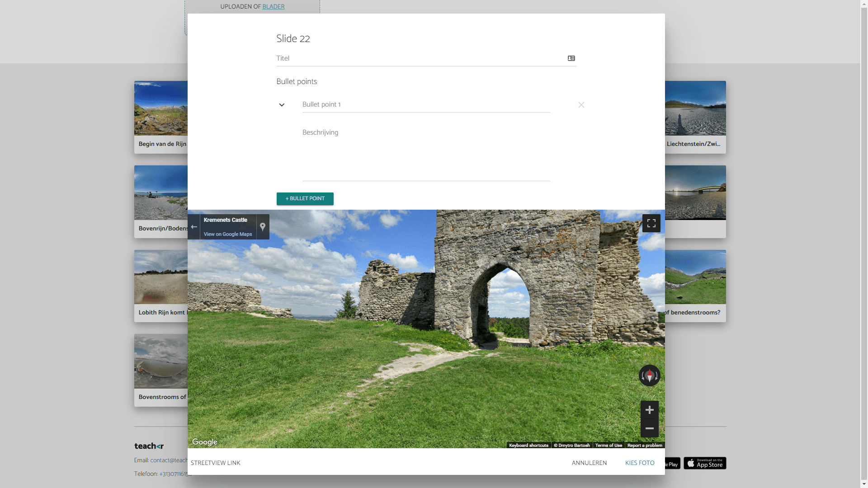Toggle Street View fullscreen mode
The height and width of the screenshot is (488, 868).
(x=651, y=223)
